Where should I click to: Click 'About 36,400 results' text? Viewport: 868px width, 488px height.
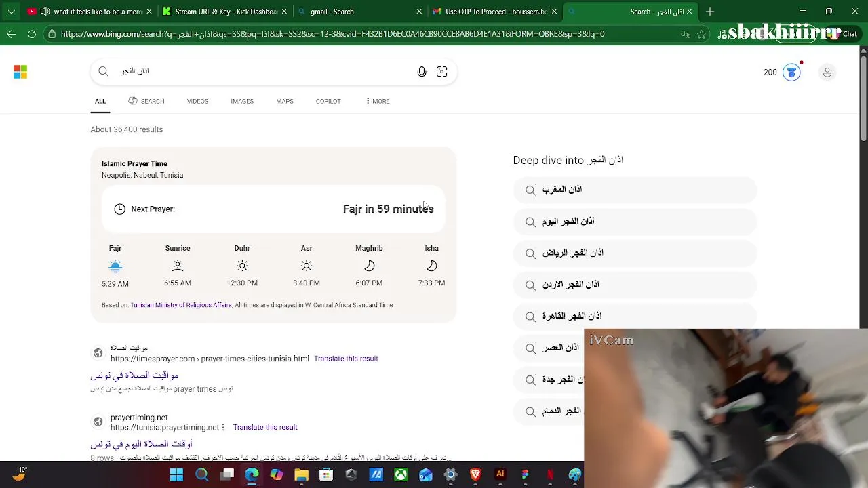(127, 129)
